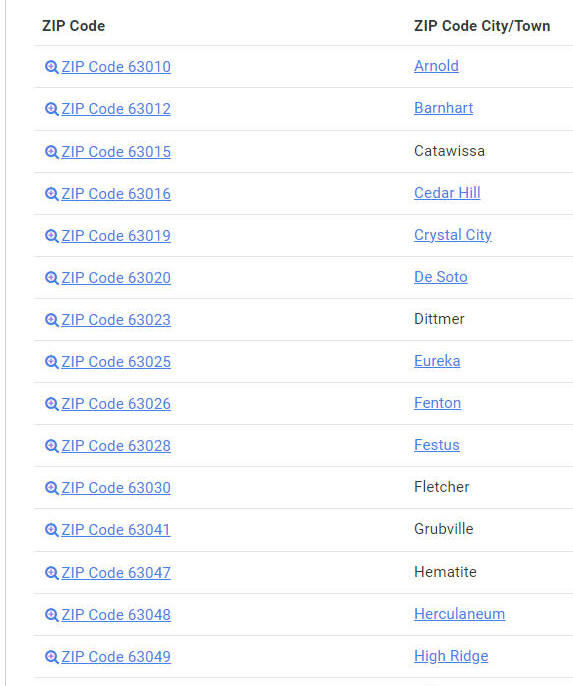This screenshot has height=686, width=573.
Task: Click magnifier icon beside ZIP Code 63019
Action: coord(52,236)
